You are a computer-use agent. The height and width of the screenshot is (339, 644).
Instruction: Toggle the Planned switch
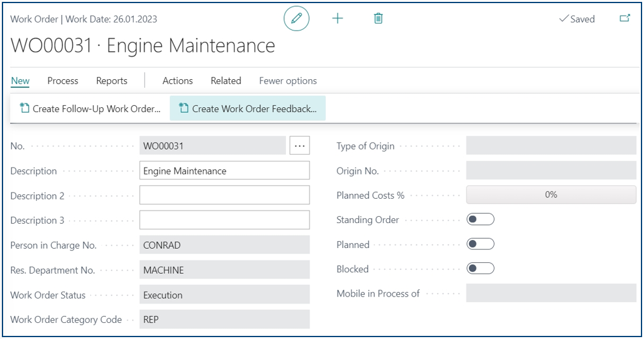[480, 244]
